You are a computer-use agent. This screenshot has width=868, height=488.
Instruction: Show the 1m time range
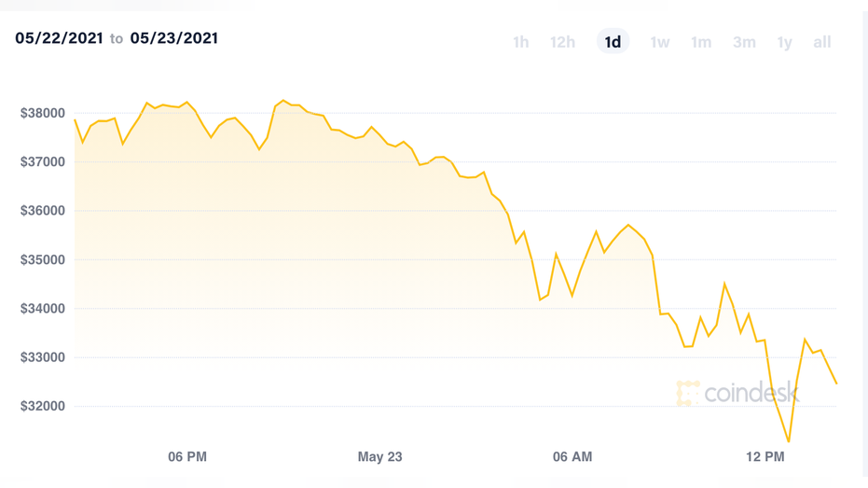[x=701, y=42]
